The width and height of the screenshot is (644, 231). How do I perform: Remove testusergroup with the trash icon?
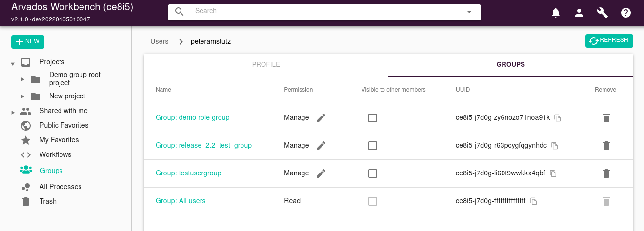(606, 173)
